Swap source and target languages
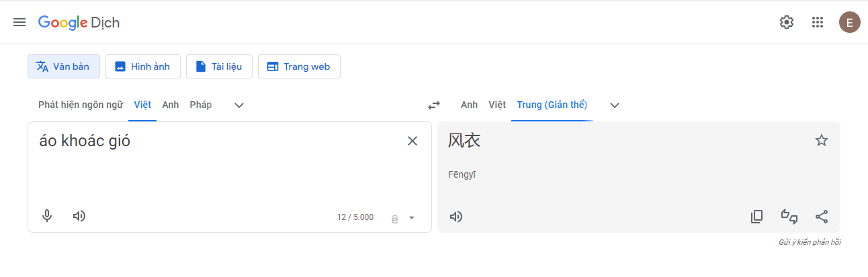The height and width of the screenshot is (277, 868). click(434, 105)
